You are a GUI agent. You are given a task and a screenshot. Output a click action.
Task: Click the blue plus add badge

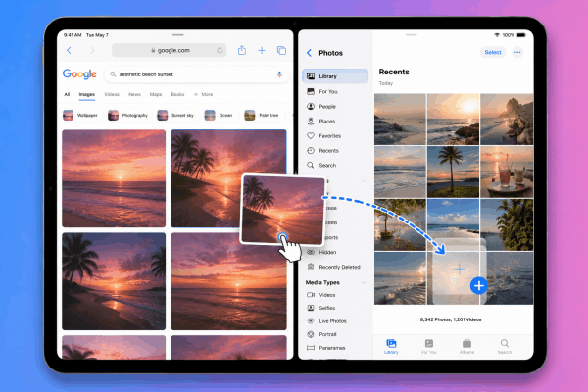click(479, 286)
